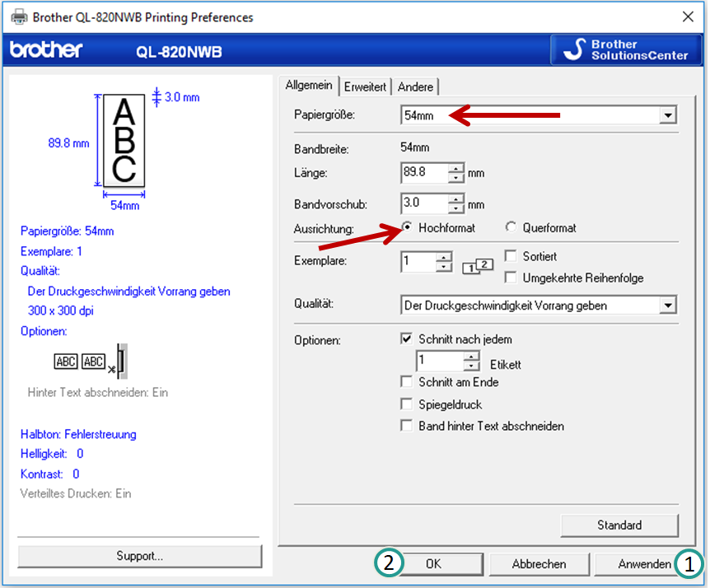This screenshot has width=710, height=588.
Task: Increase Bandvorschub with up arrow
Action: tap(456, 198)
